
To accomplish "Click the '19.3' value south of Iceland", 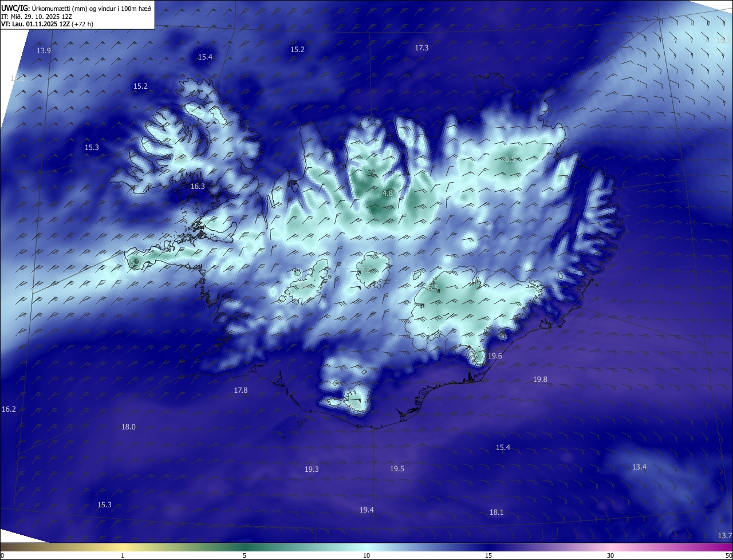I will [x=312, y=470].
